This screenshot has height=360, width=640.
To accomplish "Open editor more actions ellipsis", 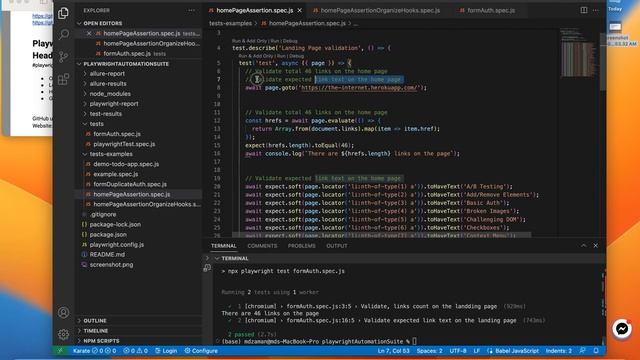I will tap(596, 10).
